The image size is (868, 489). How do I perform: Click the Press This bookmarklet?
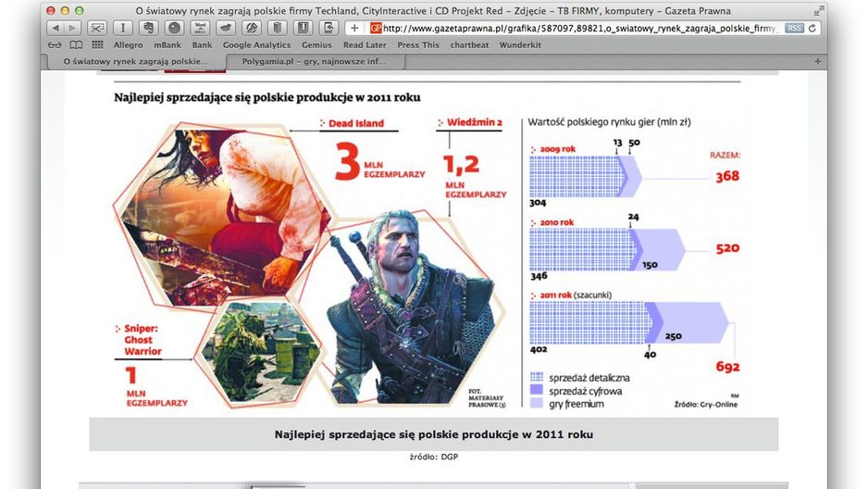click(x=418, y=44)
